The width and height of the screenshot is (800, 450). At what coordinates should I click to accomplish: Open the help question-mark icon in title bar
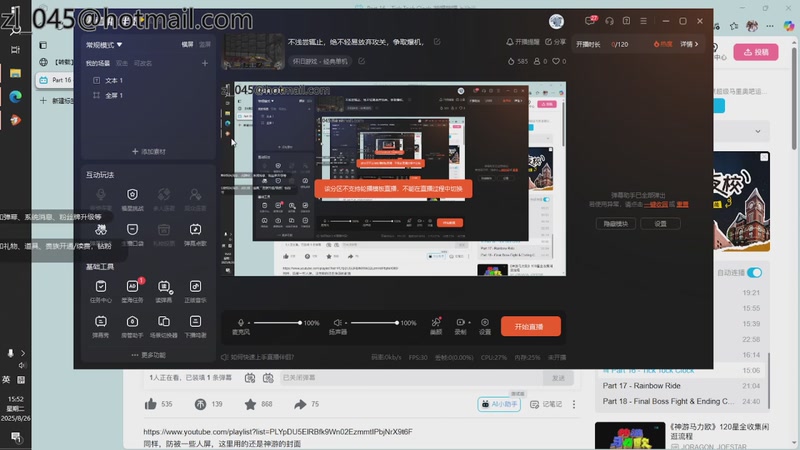(x=627, y=21)
